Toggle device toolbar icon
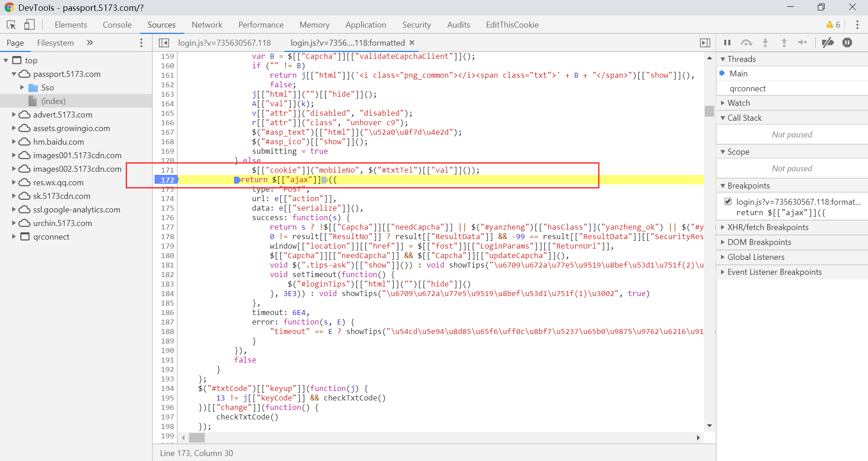Viewport: 868px width, 461px height. (29, 25)
